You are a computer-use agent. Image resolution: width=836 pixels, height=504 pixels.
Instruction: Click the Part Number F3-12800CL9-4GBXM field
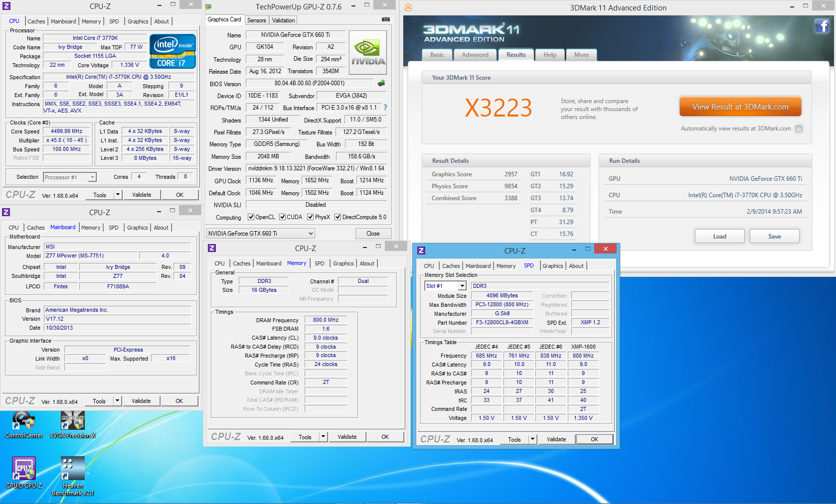pyautogui.click(x=502, y=322)
